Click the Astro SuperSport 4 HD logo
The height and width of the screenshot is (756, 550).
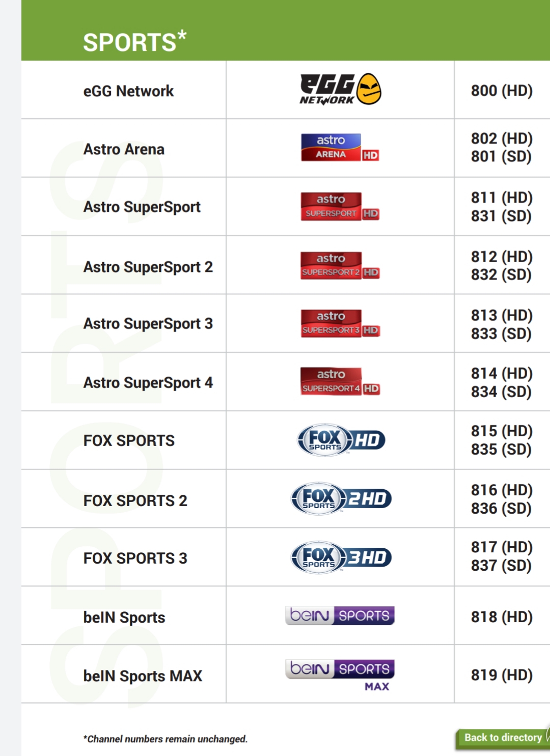340,382
